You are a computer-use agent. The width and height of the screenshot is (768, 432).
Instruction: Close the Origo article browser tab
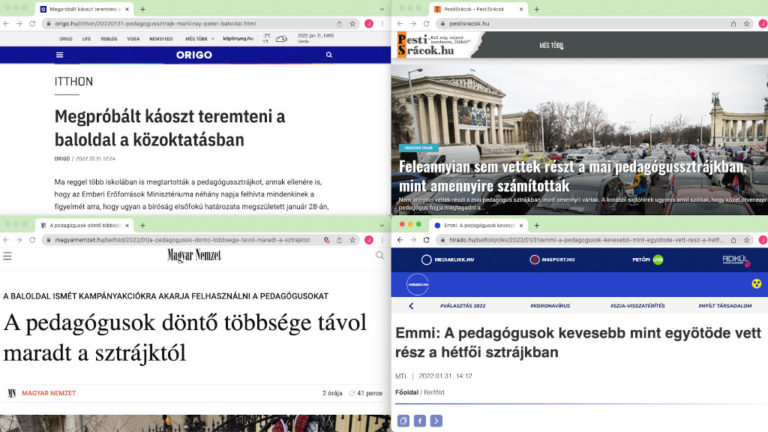(127, 9)
